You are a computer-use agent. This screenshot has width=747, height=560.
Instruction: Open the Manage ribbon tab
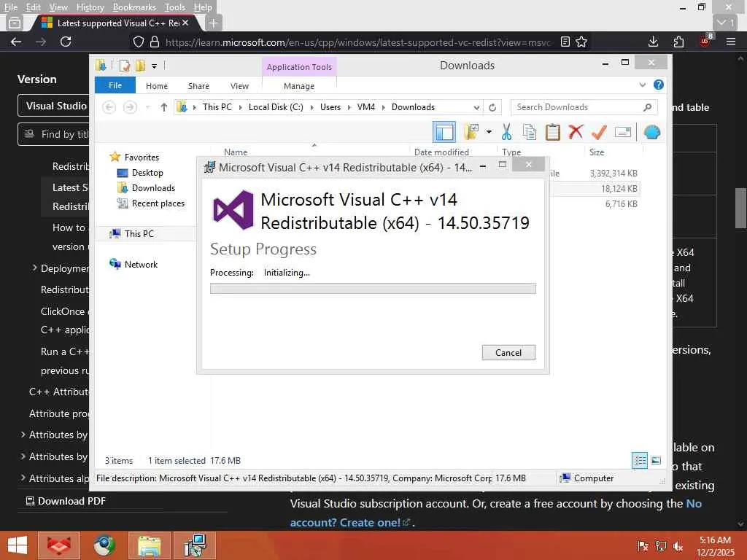pos(298,86)
